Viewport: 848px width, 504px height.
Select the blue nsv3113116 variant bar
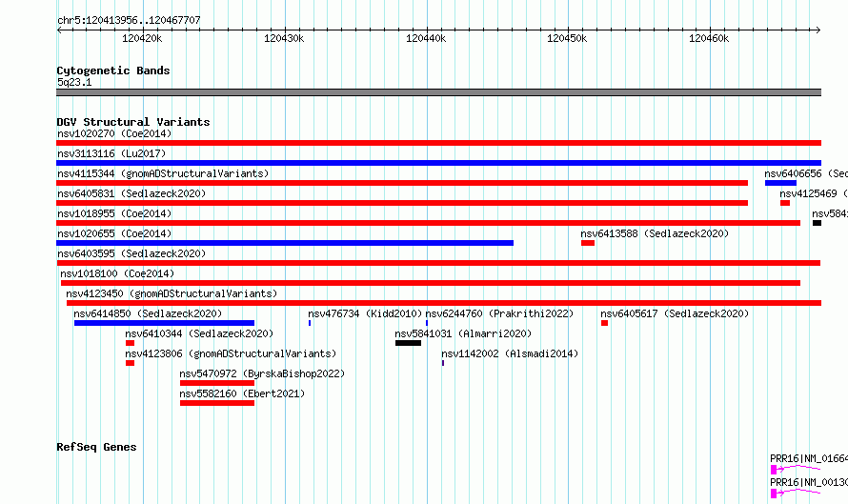pyautogui.click(x=438, y=163)
